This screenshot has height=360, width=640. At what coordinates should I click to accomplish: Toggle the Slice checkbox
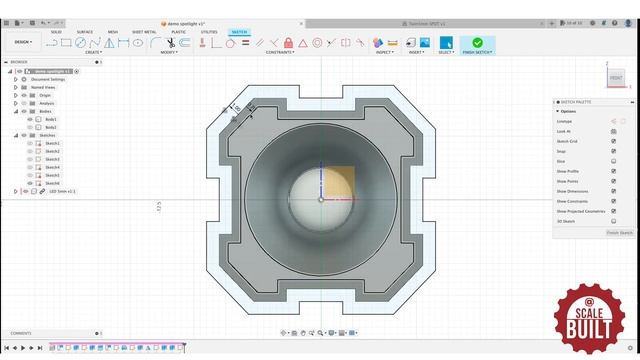point(613,161)
